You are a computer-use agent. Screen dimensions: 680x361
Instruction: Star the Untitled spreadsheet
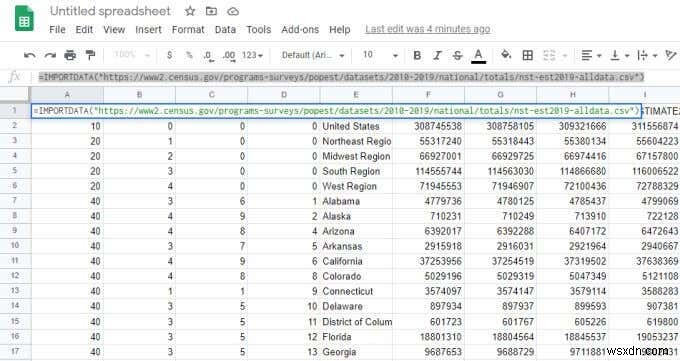click(x=190, y=11)
